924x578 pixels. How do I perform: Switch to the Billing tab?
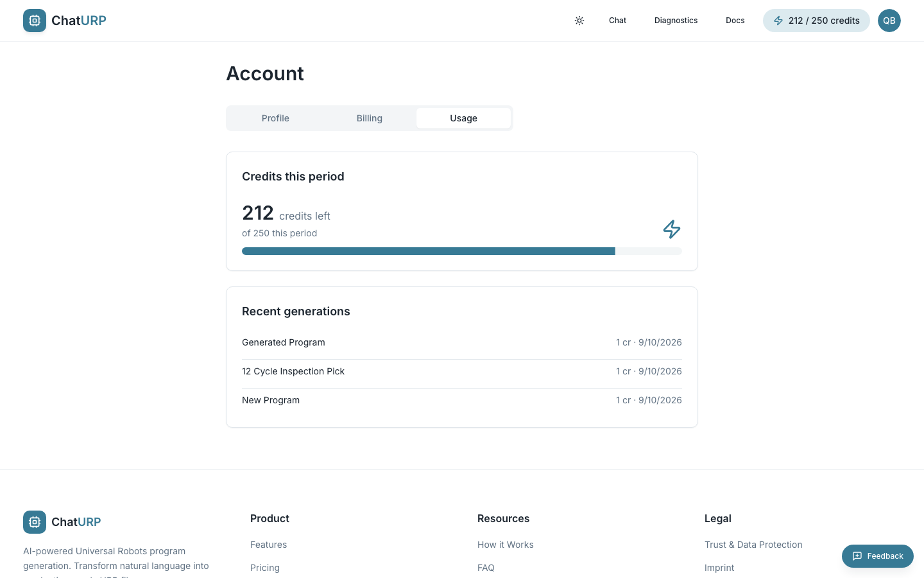(x=370, y=118)
